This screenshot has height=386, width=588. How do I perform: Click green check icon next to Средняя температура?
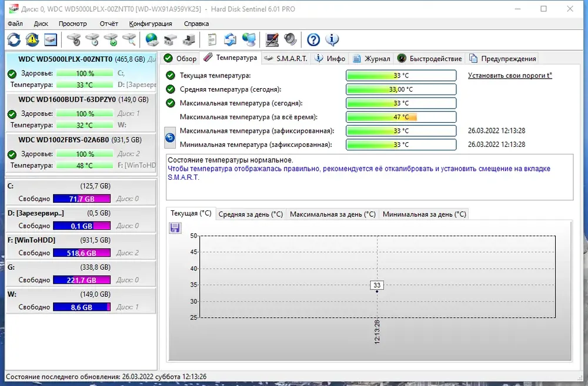[x=171, y=89]
